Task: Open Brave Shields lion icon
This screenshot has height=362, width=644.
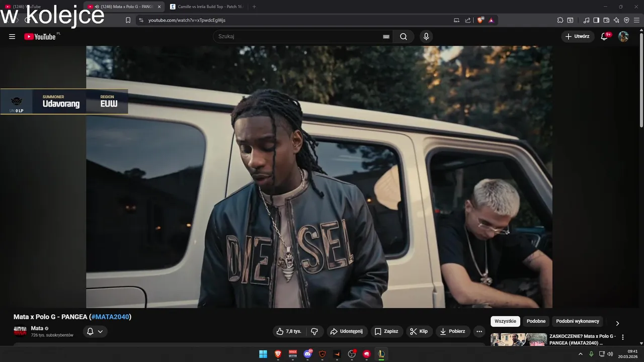Action: (x=480, y=20)
